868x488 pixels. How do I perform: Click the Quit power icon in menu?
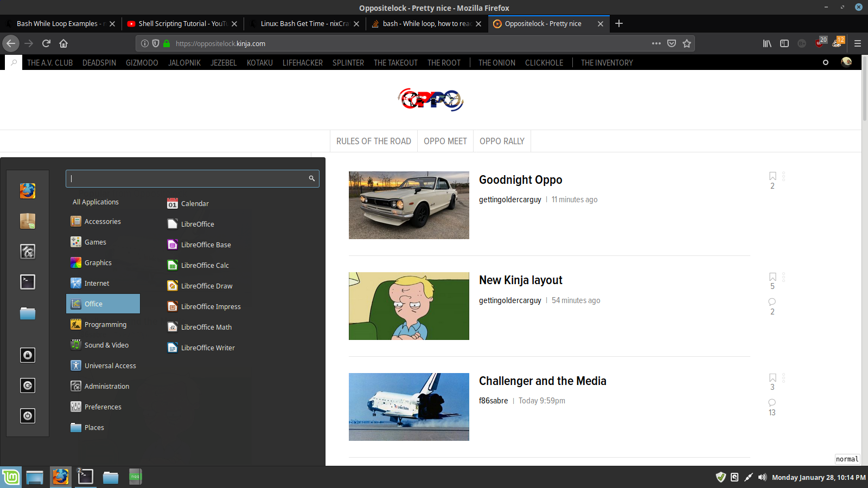click(x=28, y=416)
